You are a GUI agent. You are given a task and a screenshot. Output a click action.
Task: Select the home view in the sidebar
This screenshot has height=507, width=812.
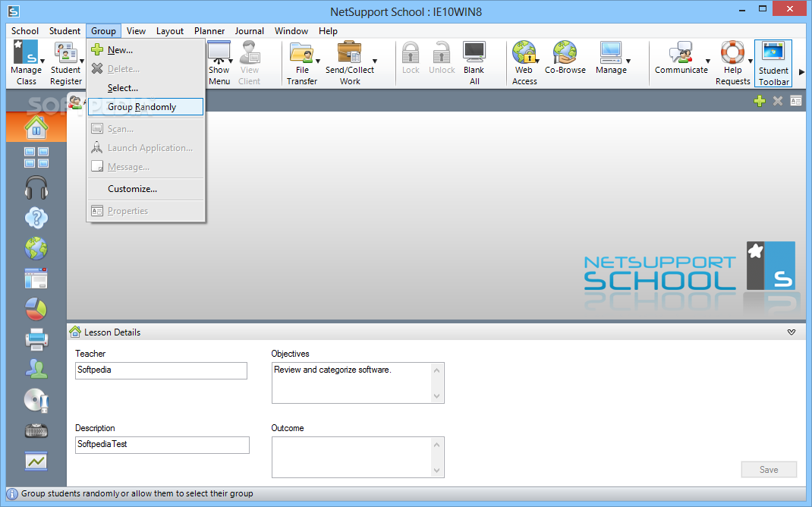click(36, 127)
